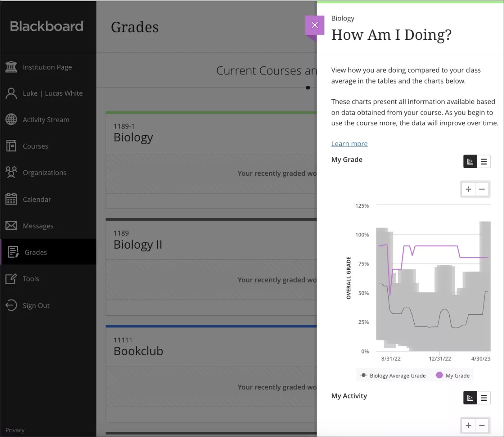The width and height of the screenshot is (504, 437).
Task: Click the Blackboard logo
Action: (x=46, y=26)
